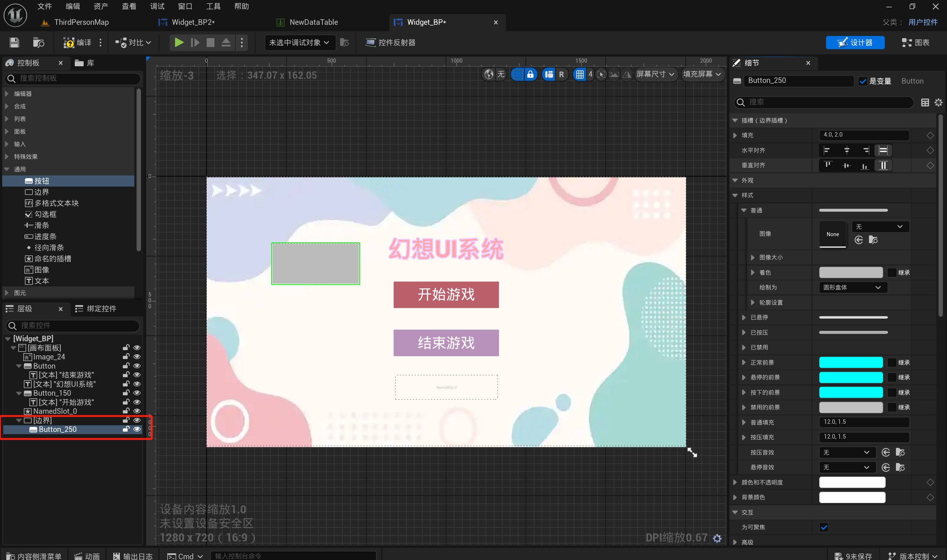947x560 pixels.
Task: Click the gray 着色 tint color swatch
Action: coord(850,272)
